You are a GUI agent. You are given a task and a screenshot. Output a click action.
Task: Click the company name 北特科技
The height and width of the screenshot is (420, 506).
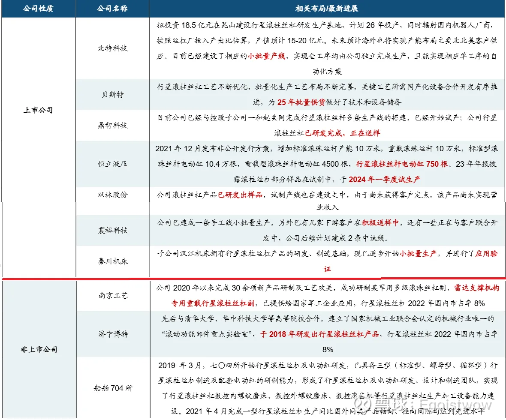tap(113, 48)
